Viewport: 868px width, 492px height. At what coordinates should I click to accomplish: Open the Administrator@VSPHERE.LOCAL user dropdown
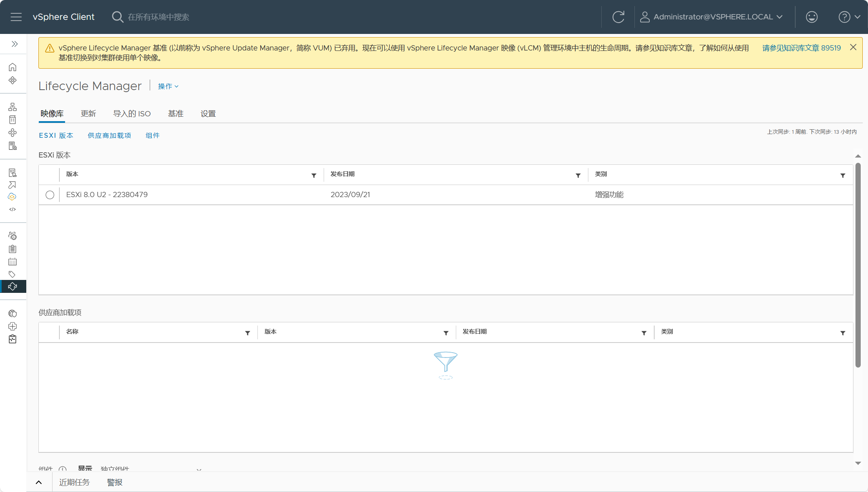pyautogui.click(x=712, y=17)
